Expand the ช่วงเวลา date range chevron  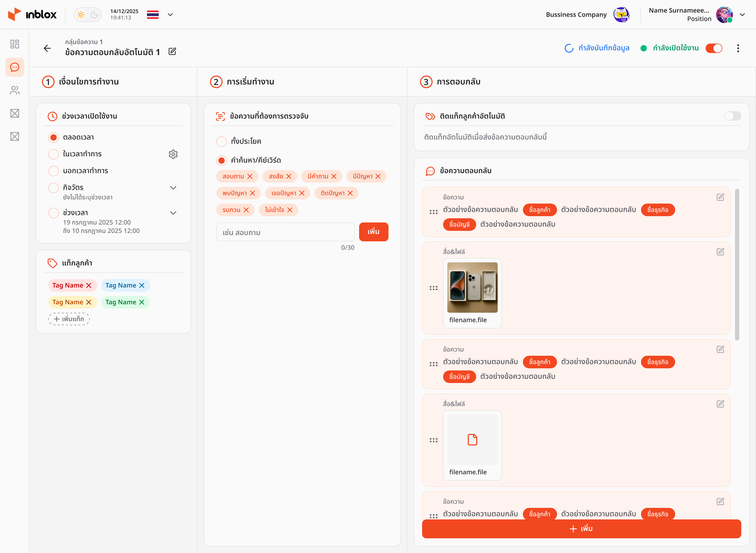coord(173,212)
